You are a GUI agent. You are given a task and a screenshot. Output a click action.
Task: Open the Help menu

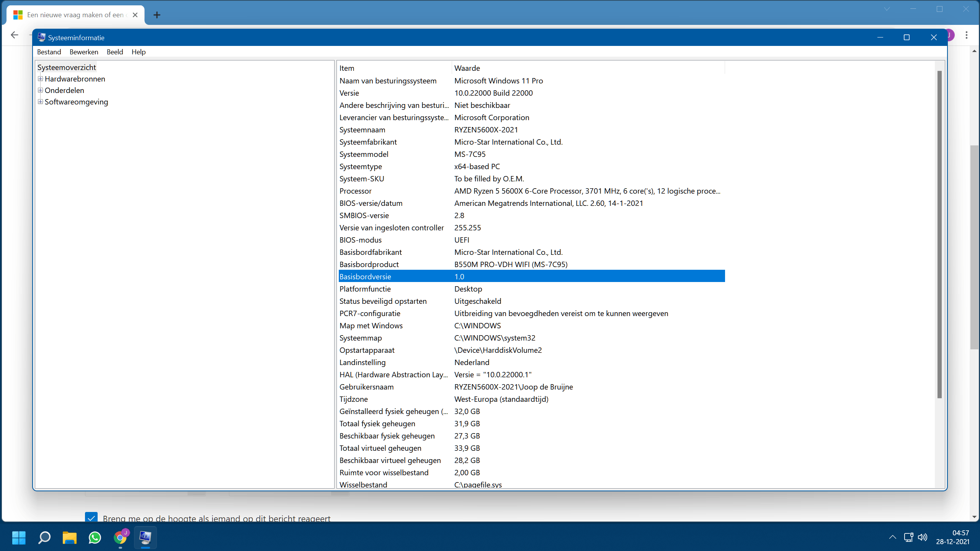point(139,52)
